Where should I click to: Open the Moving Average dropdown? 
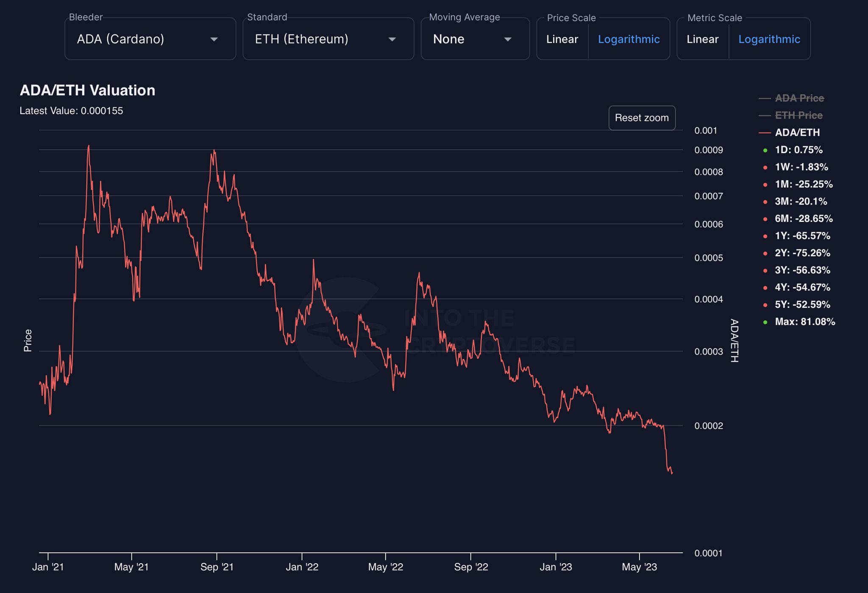[x=475, y=39]
